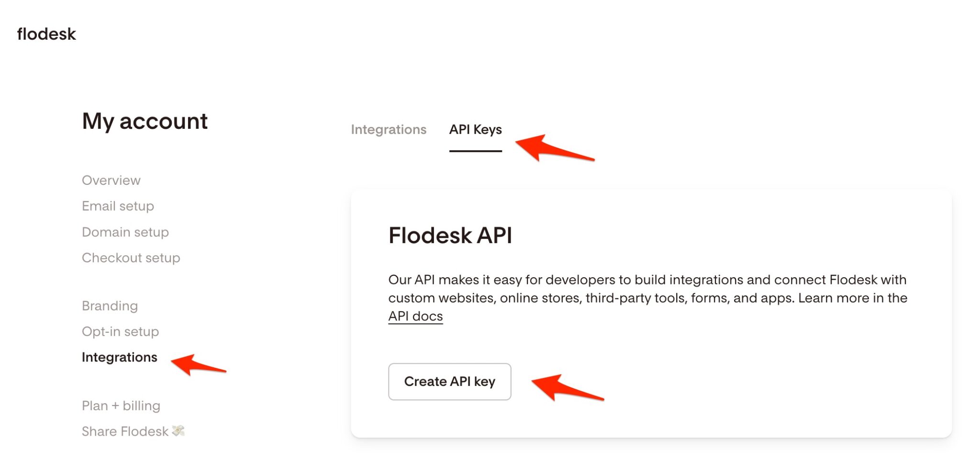View Plan + billing options
980x462 pixels.
121,406
